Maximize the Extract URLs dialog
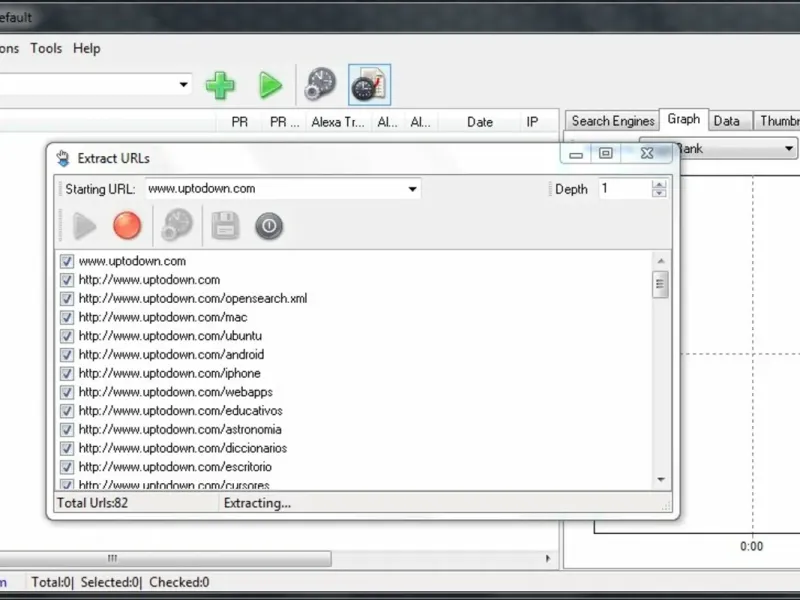Image resolution: width=800 pixels, height=600 pixels. [606, 153]
